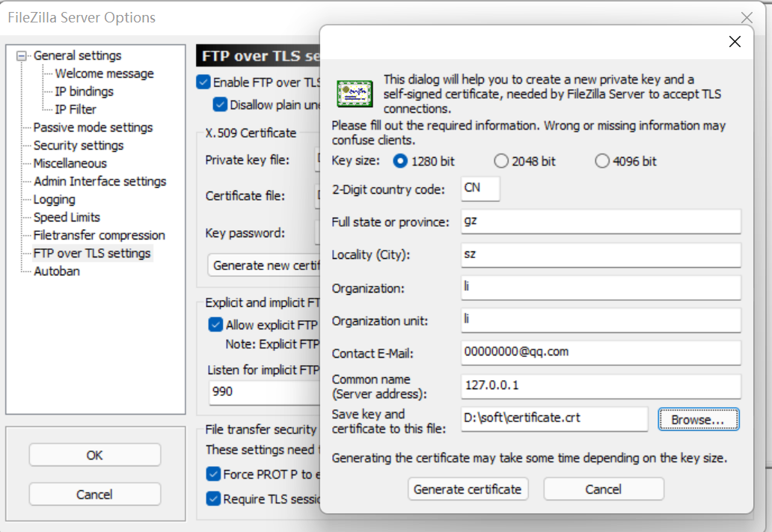Open Admin Interface settings page
The width and height of the screenshot is (772, 532).
coord(100,181)
